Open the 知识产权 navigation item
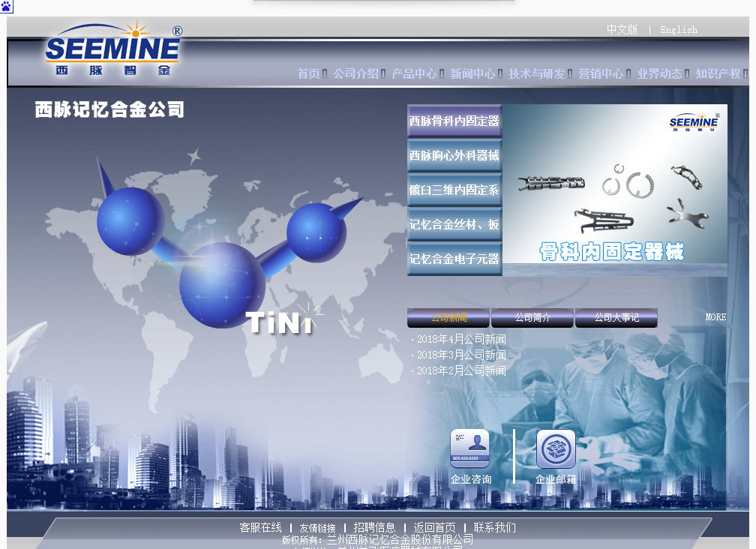Viewport: 756px width, 549px height. point(718,73)
